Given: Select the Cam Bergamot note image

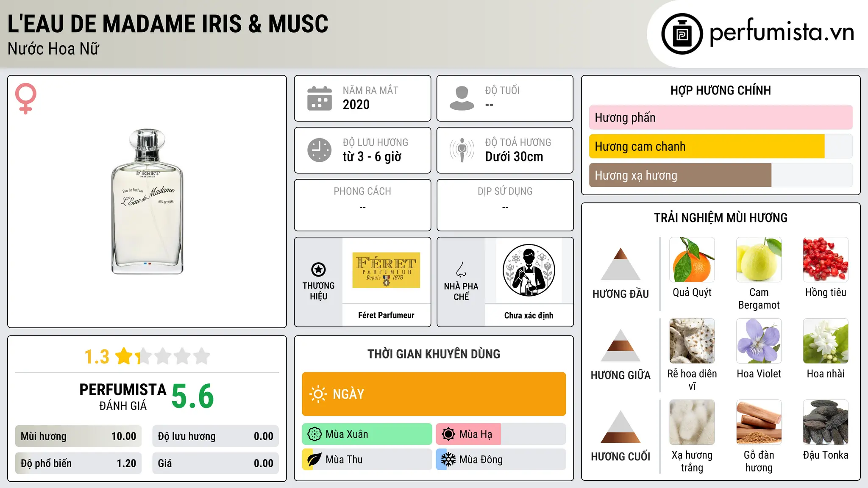Looking at the screenshot, I should [759, 260].
